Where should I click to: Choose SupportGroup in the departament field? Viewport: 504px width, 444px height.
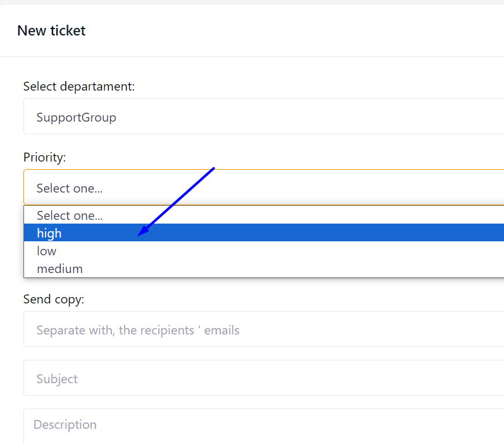[x=77, y=117]
